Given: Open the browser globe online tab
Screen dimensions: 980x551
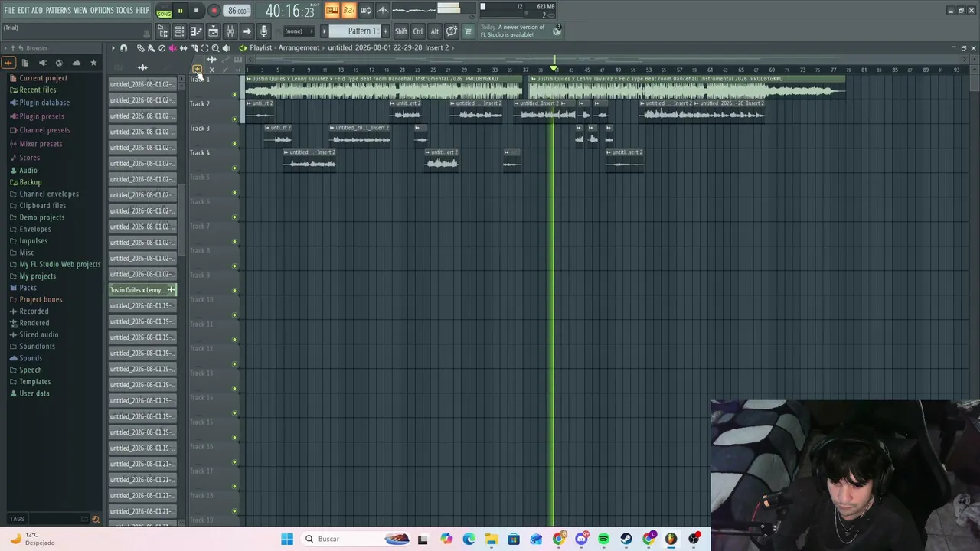Looking at the screenshot, I should (59, 63).
